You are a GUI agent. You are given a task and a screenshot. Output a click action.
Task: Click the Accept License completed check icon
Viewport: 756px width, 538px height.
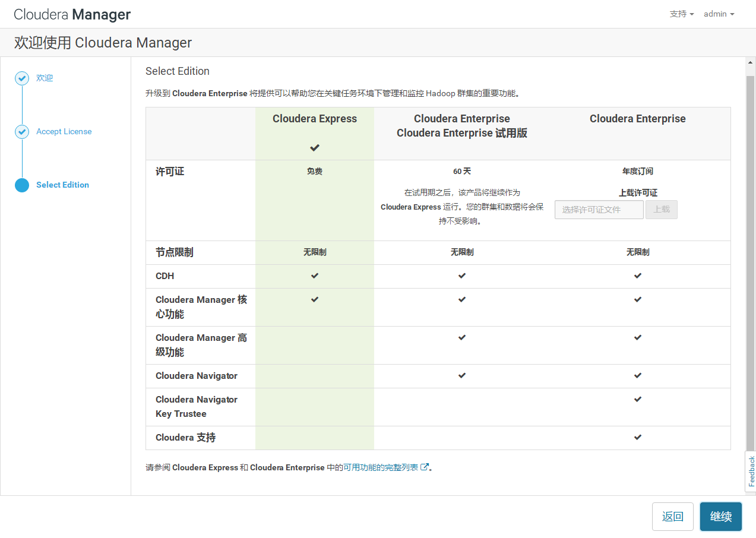pyautogui.click(x=22, y=131)
